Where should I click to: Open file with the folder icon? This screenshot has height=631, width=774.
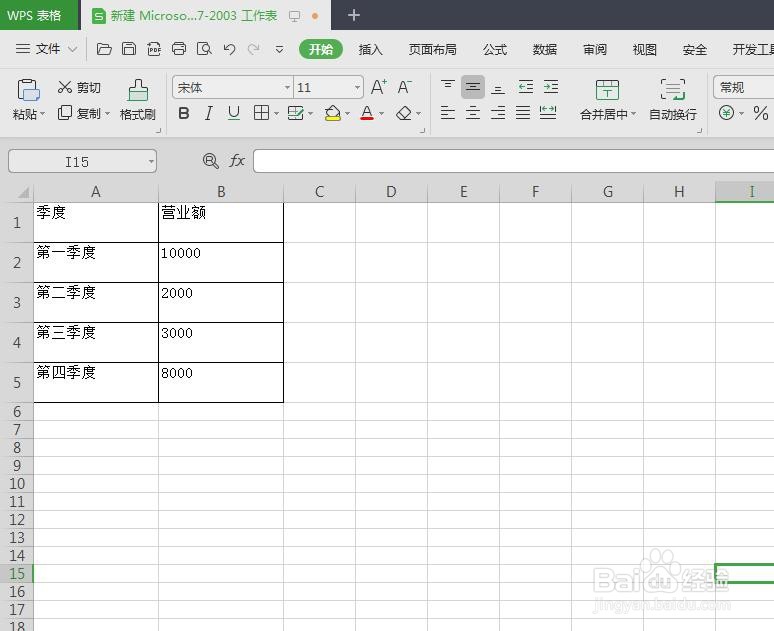[x=104, y=49]
